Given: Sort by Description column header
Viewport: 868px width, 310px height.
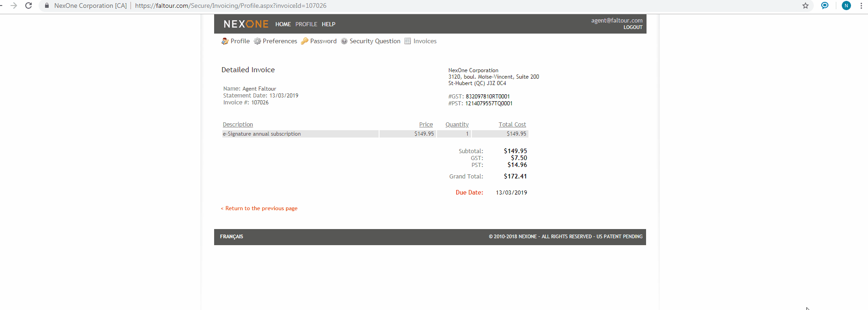Looking at the screenshot, I should tap(238, 125).
